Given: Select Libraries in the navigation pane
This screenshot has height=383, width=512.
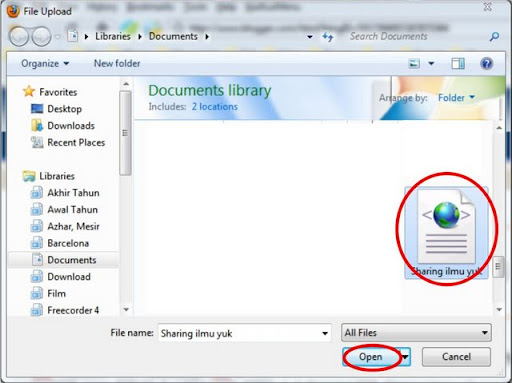Looking at the screenshot, I should coord(57,176).
